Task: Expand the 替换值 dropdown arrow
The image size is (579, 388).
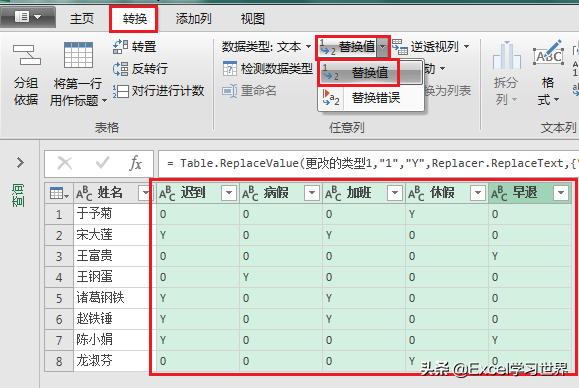Action: coord(383,47)
